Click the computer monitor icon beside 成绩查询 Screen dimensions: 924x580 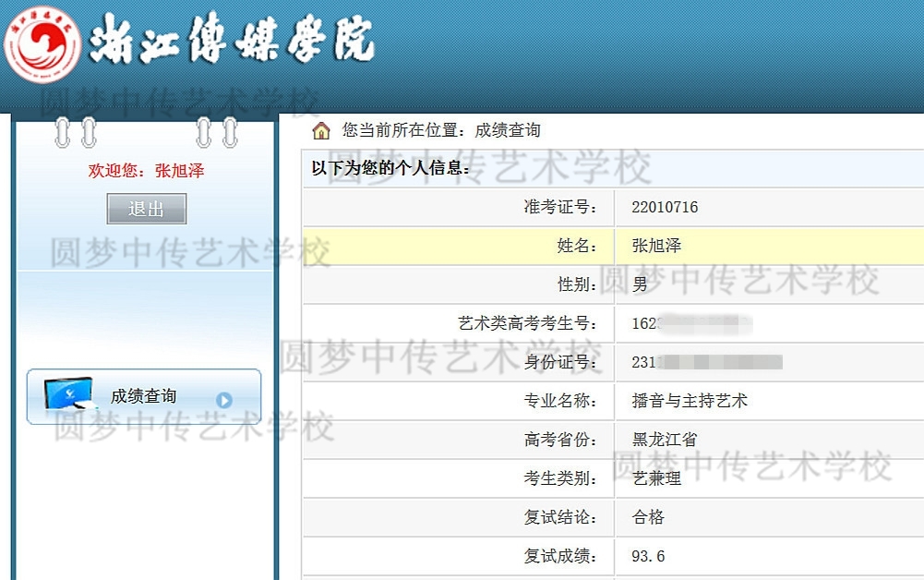pos(70,394)
